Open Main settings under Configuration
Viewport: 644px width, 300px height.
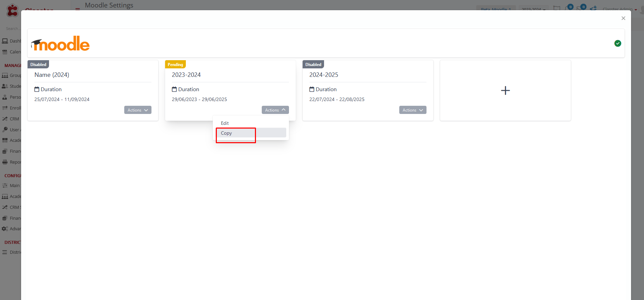pos(11,186)
